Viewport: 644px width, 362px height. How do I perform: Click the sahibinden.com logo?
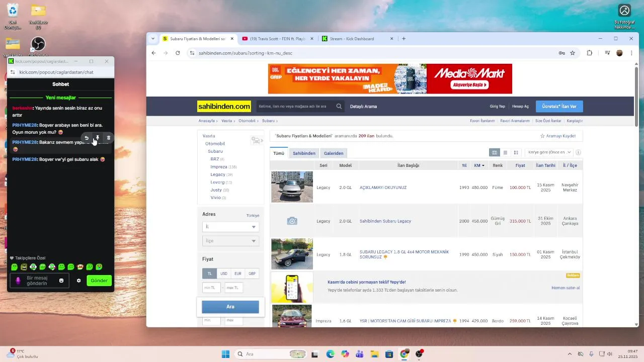[224, 106]
